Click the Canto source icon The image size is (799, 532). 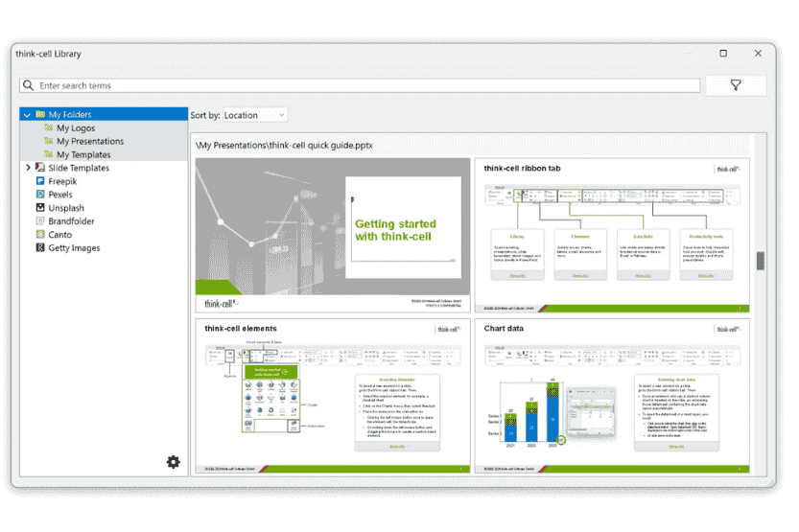40,235
